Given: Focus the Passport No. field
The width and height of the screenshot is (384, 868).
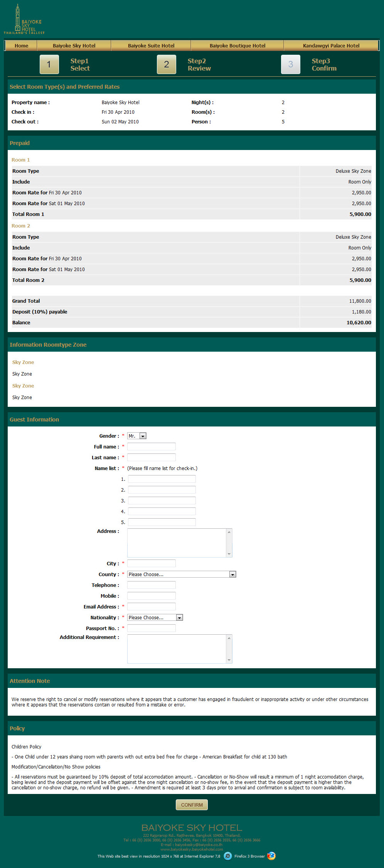Looking at the screenshot, I should [152, 628].
